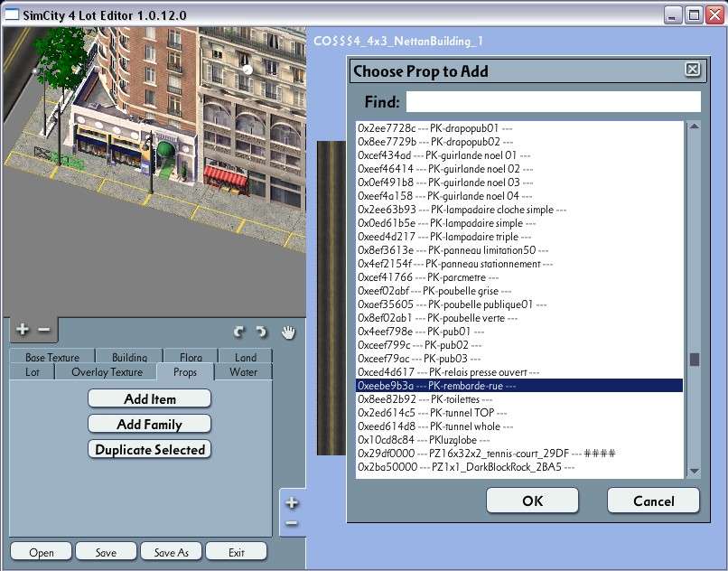Click the Add Family button
This screenshot has width=728, height=571.
150,424
